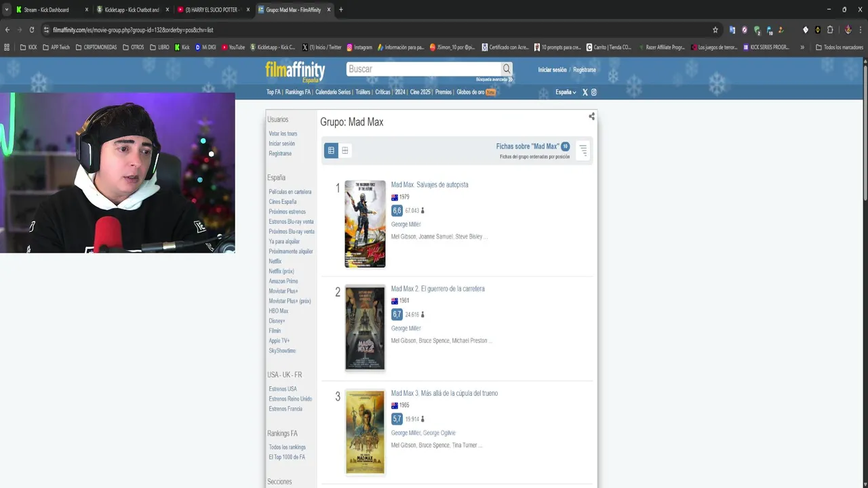Open Amazon Prime sidebar link
The height and width of the screenshot is (488, 868).
click(x=283, y=281)
